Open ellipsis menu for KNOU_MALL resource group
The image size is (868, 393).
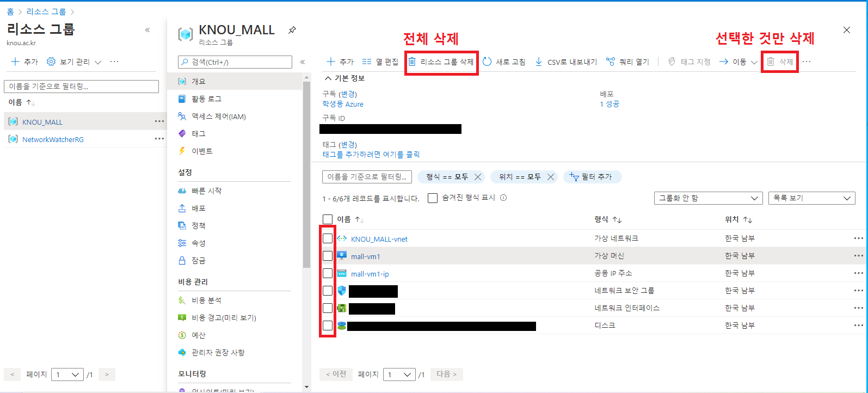159,121
